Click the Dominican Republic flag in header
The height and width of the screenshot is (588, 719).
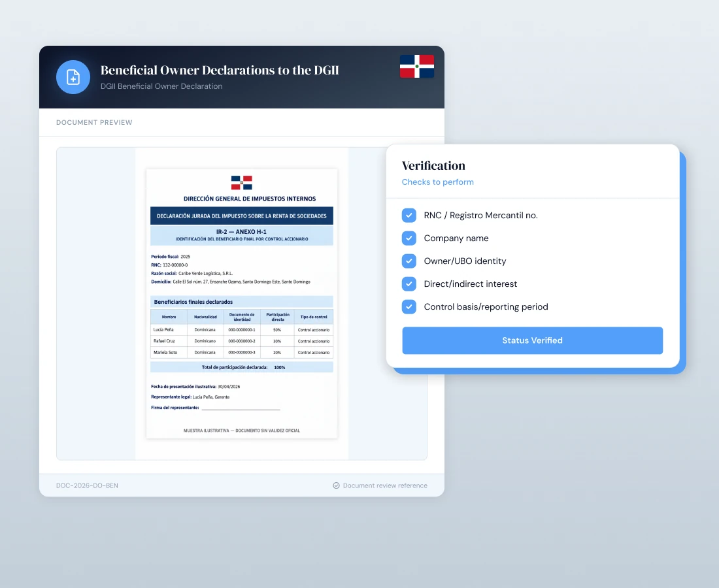pos(417,66)
